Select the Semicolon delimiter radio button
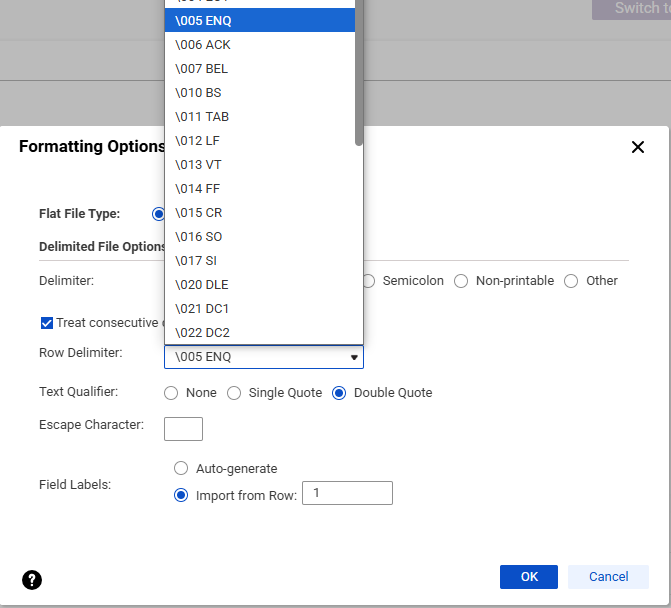Screen dimensions: 671x608 point(369,281)
